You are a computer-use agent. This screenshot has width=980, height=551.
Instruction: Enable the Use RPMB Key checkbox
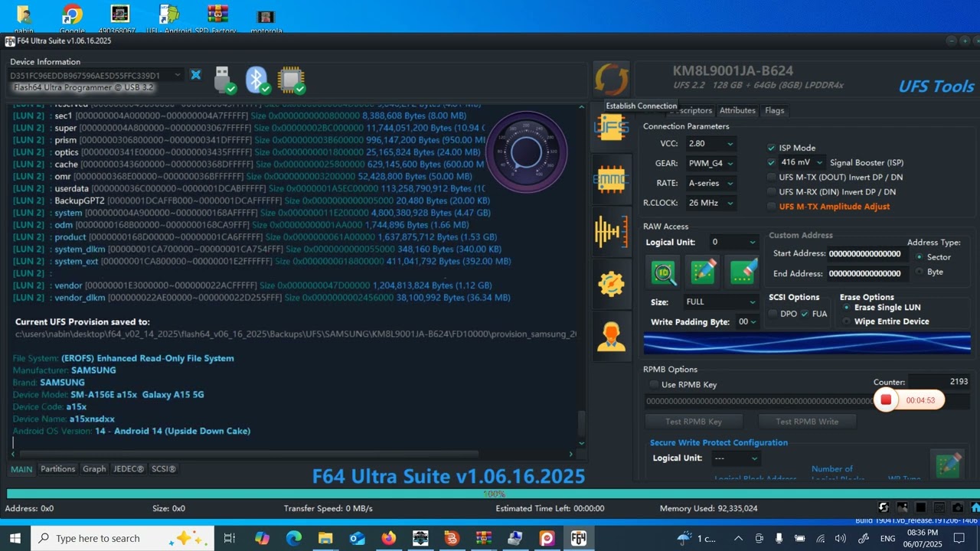click(653, 384)
